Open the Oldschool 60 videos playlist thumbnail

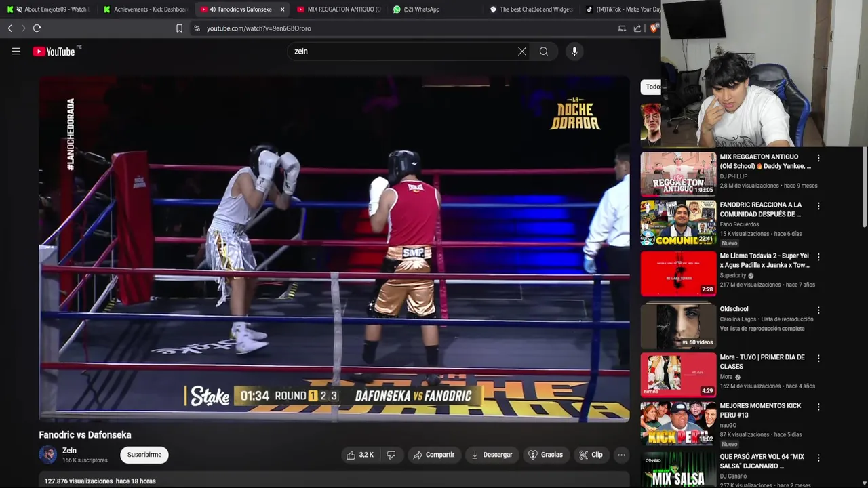click(x=678, y=326)
